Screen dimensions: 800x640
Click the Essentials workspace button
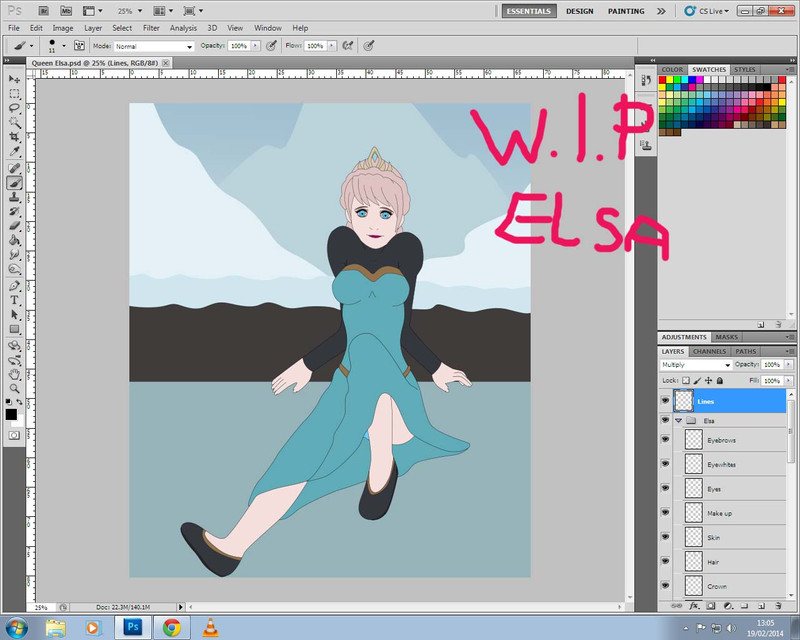529,11
